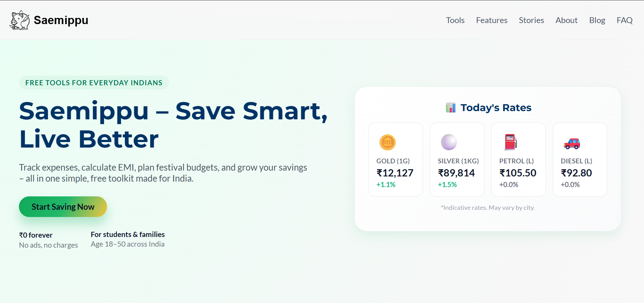Select the SILVER (1KG) rate card
Viewport: 644px width, 303px height.
(x=457, y=160)
